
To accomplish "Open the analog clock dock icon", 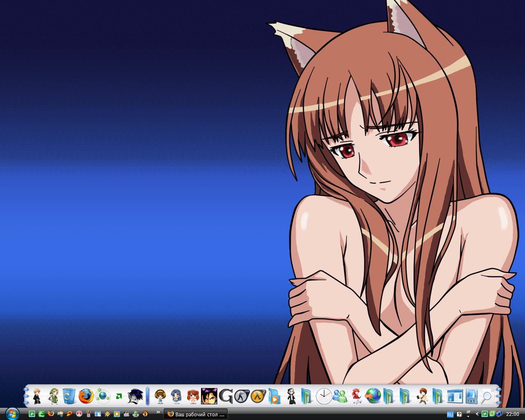I will tap(324, 396).
